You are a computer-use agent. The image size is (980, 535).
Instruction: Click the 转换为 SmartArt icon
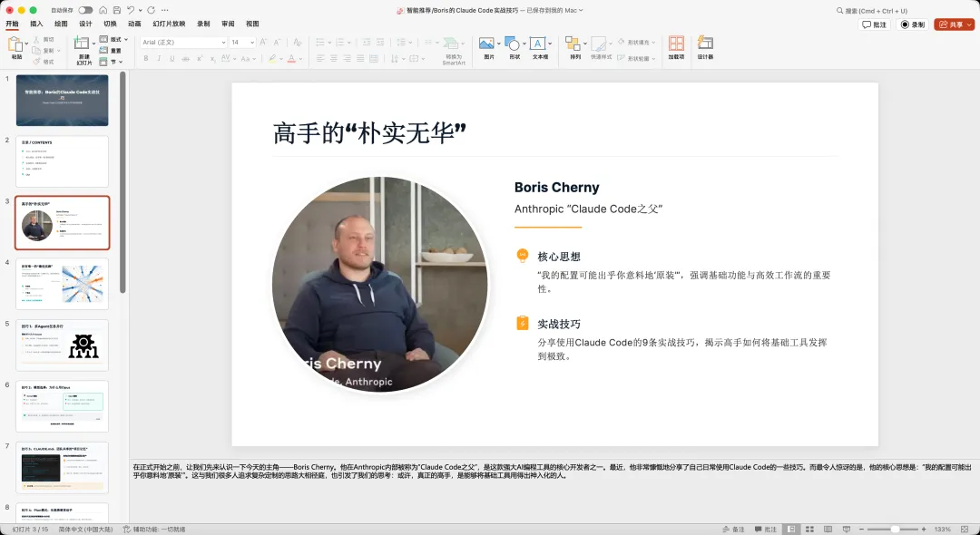tap(451, 44)
